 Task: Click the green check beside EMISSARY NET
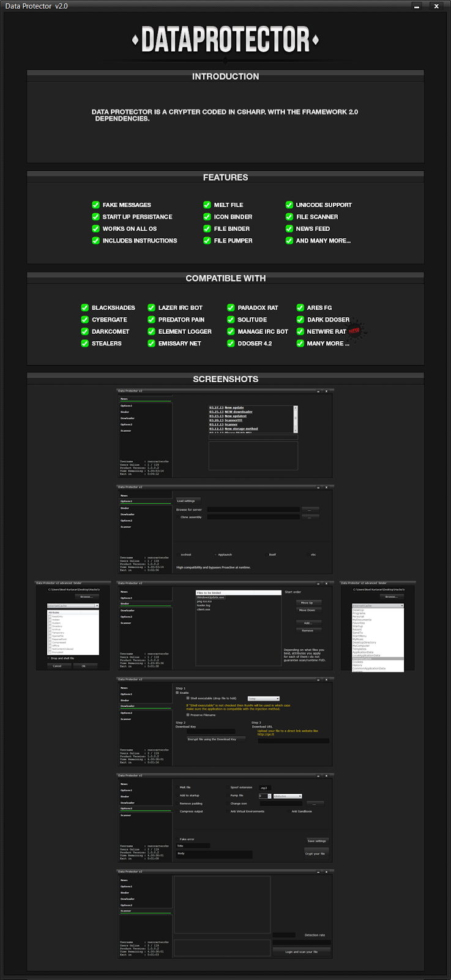pos(151,343)
